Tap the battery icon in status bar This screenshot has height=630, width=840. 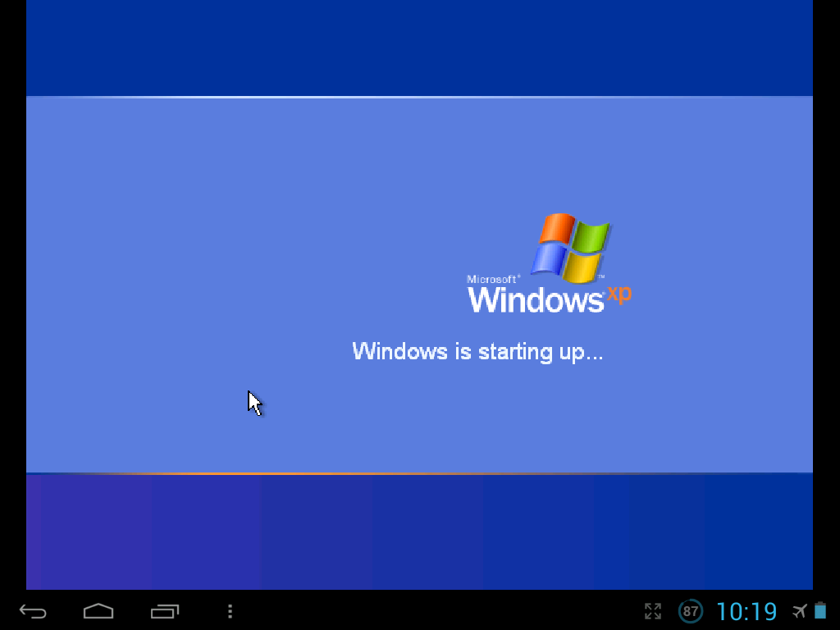point(820,611)
